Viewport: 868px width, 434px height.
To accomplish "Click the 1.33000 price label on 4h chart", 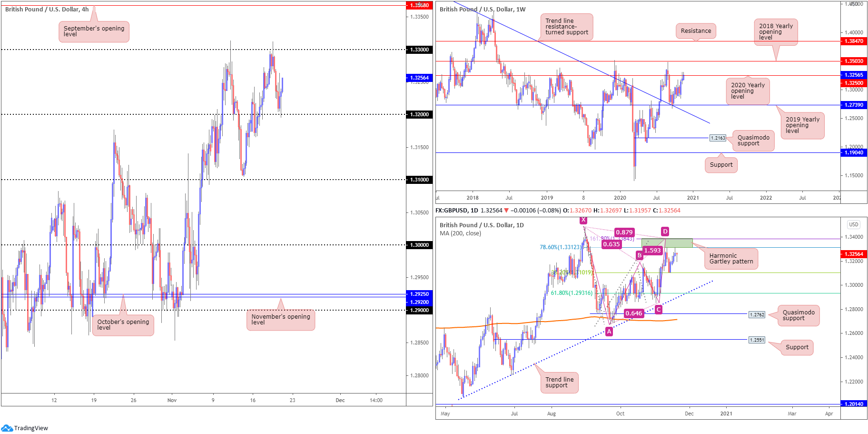I will [x=419, y=50].
